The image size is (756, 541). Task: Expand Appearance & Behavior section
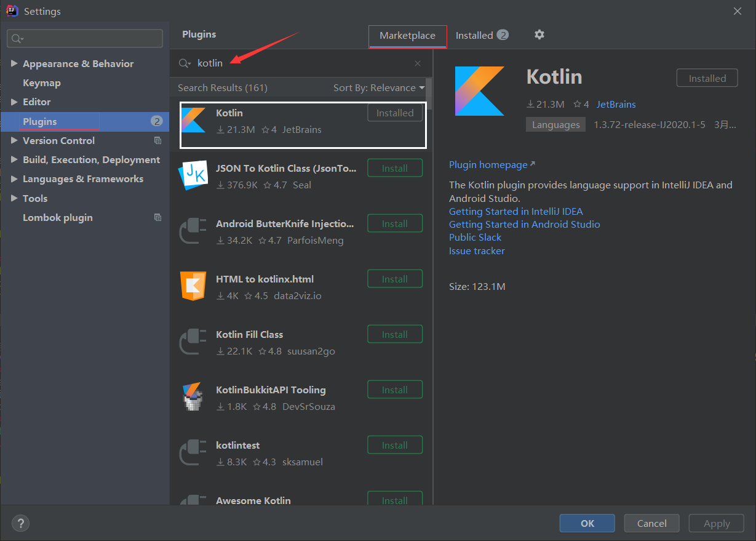point(14,63)
